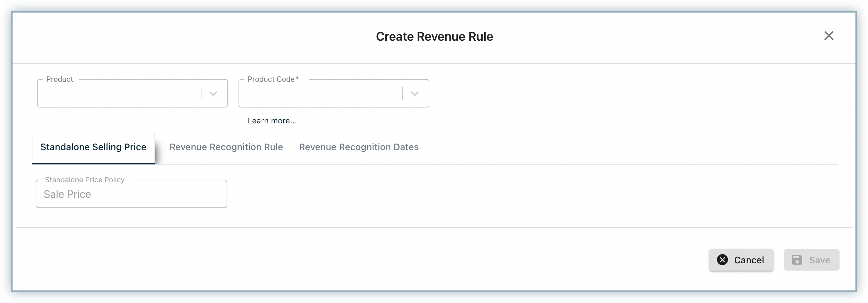Expand the Product dropdown chevron
This screenshot has width=868, height=303.
coord(213,93)
